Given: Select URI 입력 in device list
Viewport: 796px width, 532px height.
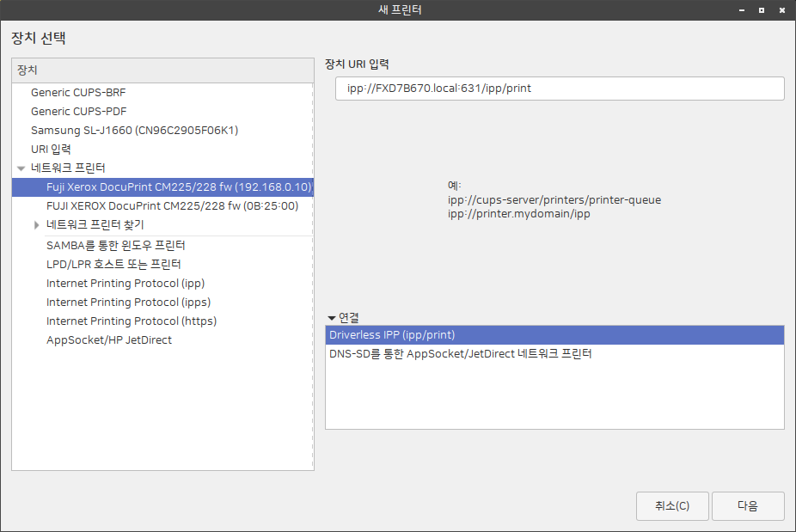Looking at the screenshot, I should pos(51,150).
